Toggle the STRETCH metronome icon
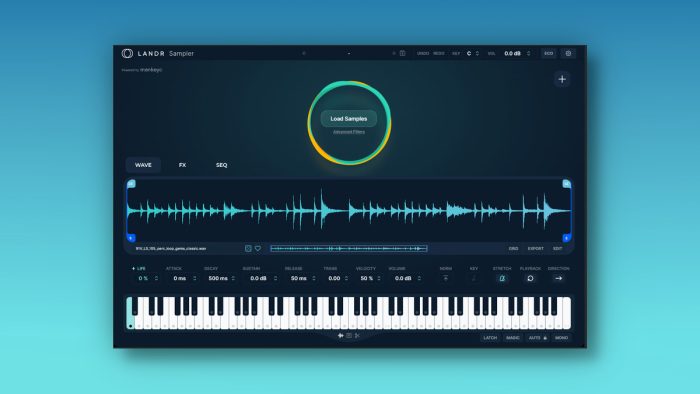Image resolution: width=700 pixels, height=394 pixels. pos(502,278)
